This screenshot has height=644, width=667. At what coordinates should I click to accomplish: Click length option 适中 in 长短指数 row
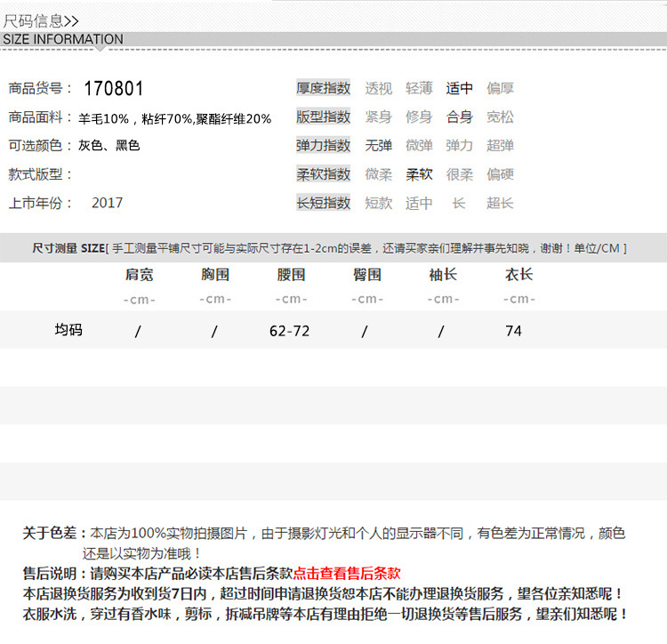point(419,203)
